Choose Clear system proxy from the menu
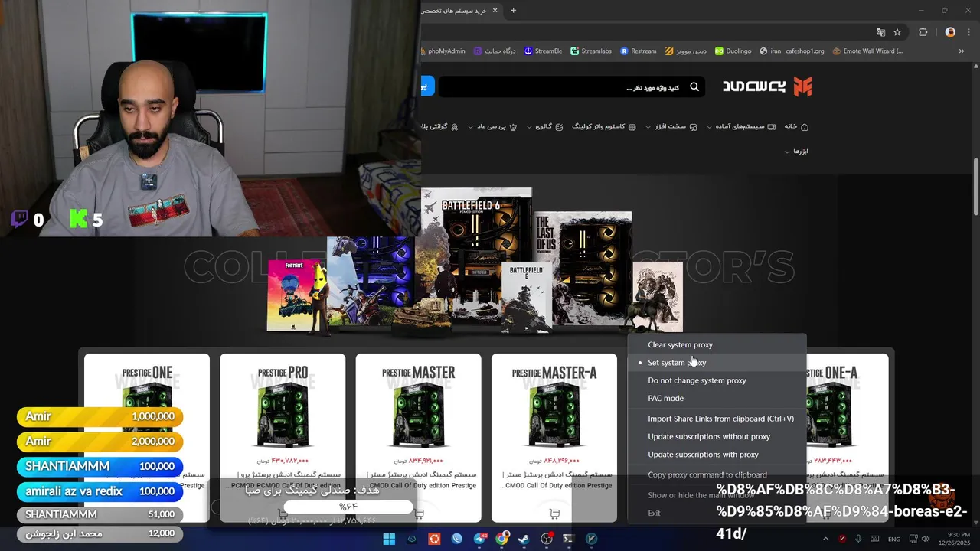 coord(717,344)
